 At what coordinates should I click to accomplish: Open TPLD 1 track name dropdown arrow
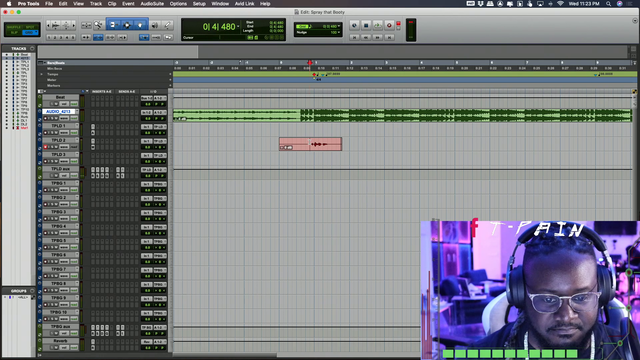77,126
